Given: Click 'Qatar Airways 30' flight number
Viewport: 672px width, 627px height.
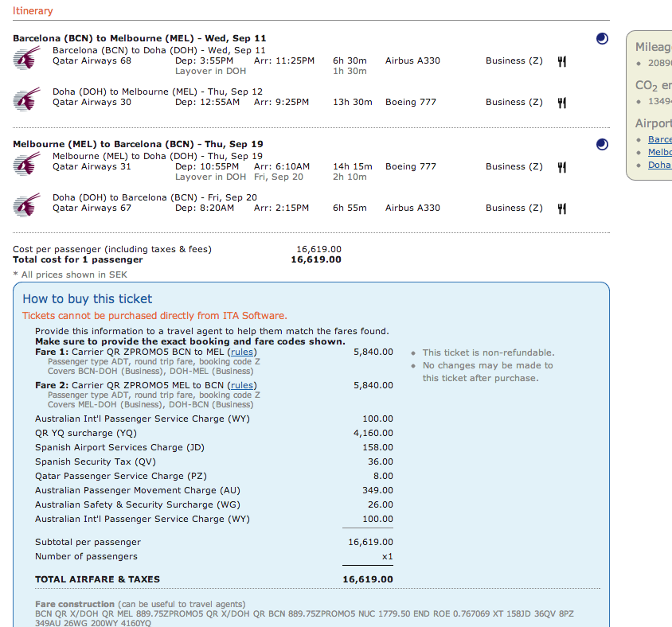Looking at the screenshot, I should click(x=92, y=102).
